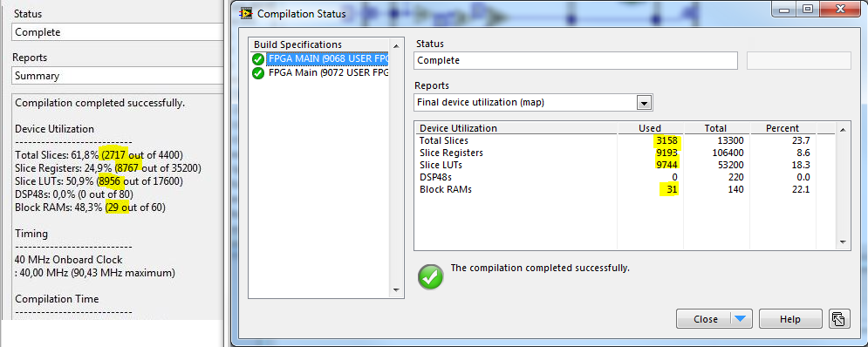Click the Used column header
Image resolution: width=868 pixels, height=347 pixels.
(650, 128)
